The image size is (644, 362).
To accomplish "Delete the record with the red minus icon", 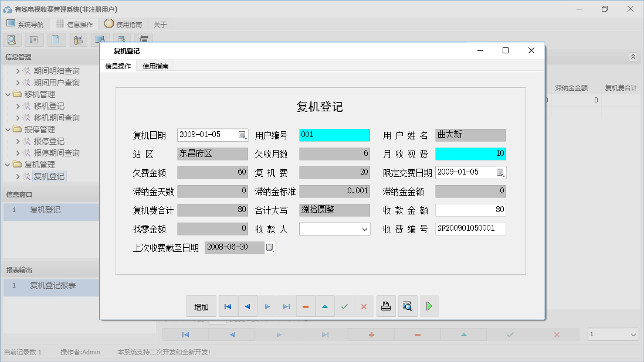I will click(306, 306).
